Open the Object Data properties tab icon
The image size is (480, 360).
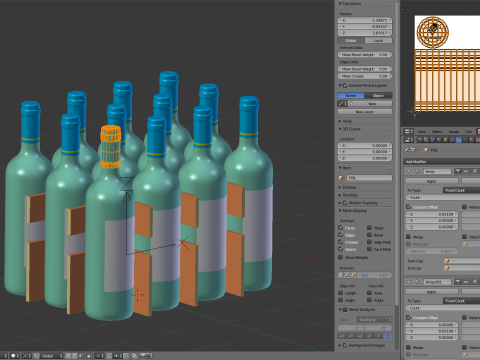click(465, 140)
